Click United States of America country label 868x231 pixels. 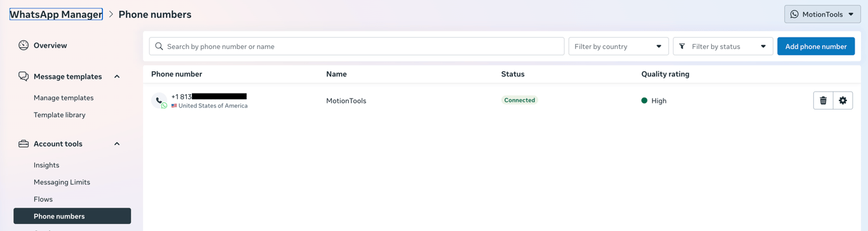pyautogui.click(x=213, y=106)
